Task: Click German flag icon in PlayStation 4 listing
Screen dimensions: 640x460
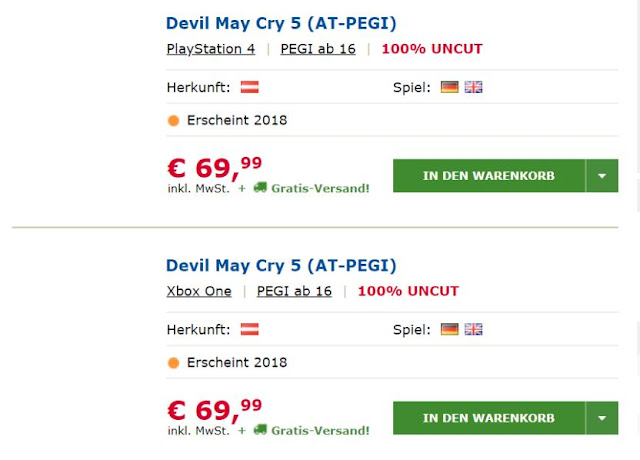Action: click(x=450, y=87)
